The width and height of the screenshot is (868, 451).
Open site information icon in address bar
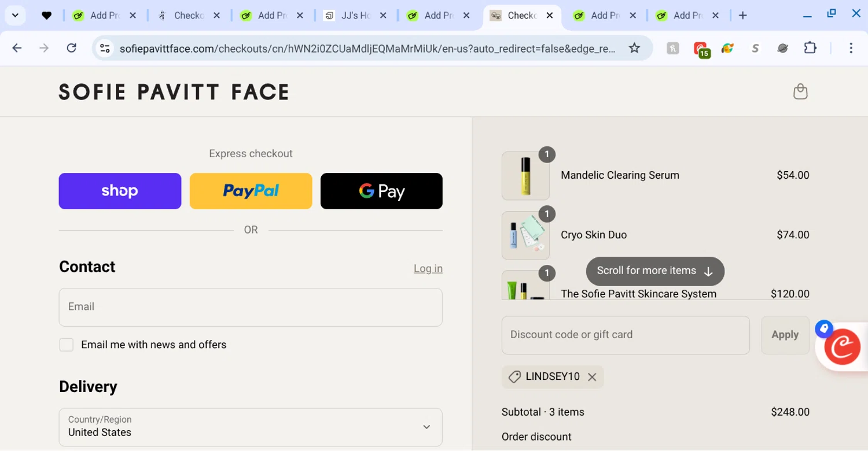(x=105, y=49)
